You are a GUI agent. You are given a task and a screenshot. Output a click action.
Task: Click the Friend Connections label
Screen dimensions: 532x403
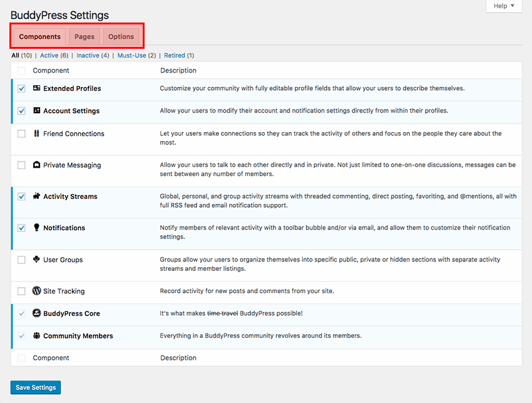(x=74, y=134)
